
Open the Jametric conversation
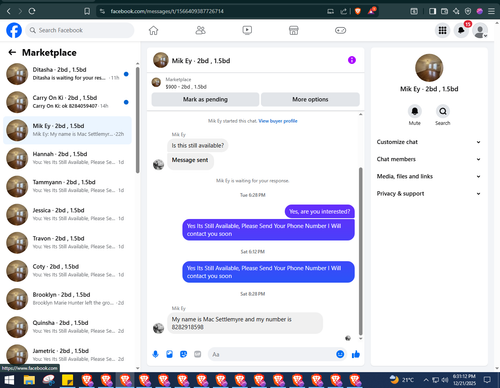coord(67,355)
